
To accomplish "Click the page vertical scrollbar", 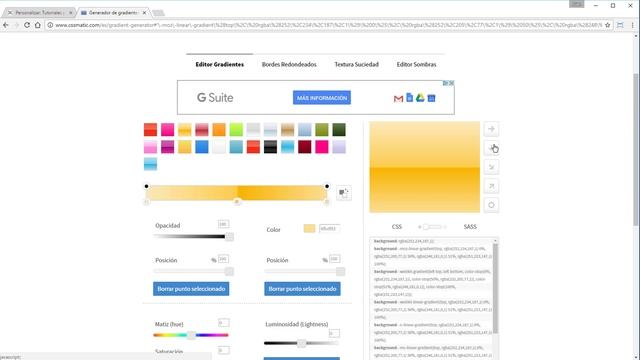I will pyautogui.click(x=636, y=149).
